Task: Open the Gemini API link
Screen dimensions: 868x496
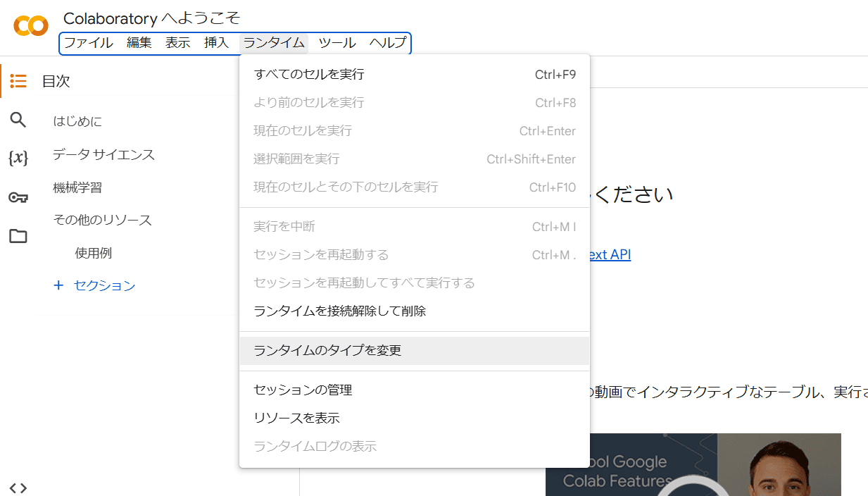Action: (610, 254)
